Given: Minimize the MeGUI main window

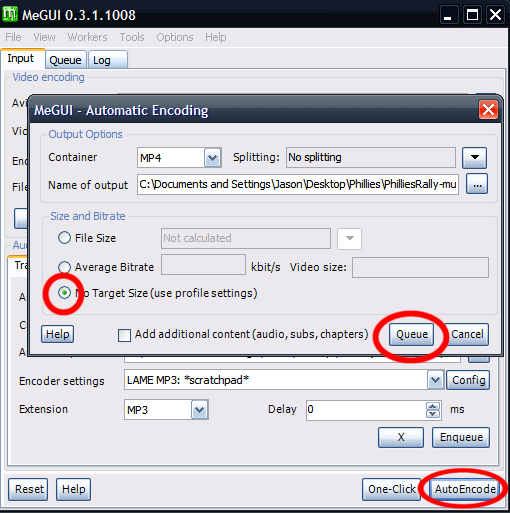Looking at the screenshot, I should (448, 15).
